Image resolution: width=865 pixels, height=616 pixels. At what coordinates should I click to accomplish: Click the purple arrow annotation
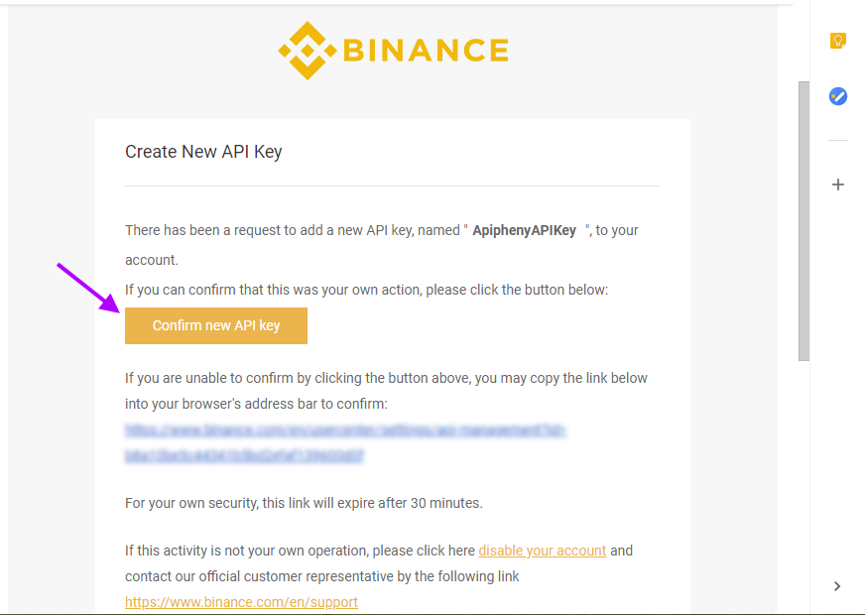tap(88, 288)
